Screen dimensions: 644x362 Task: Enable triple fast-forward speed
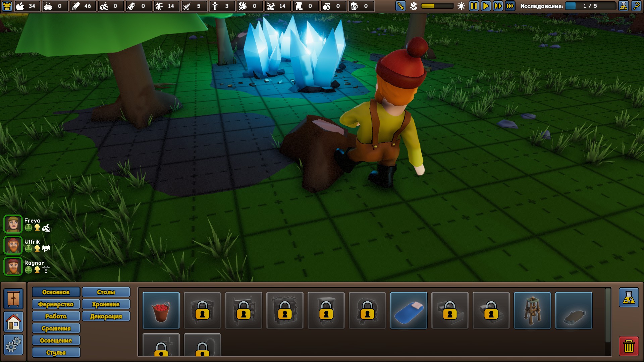click(510, 6)
